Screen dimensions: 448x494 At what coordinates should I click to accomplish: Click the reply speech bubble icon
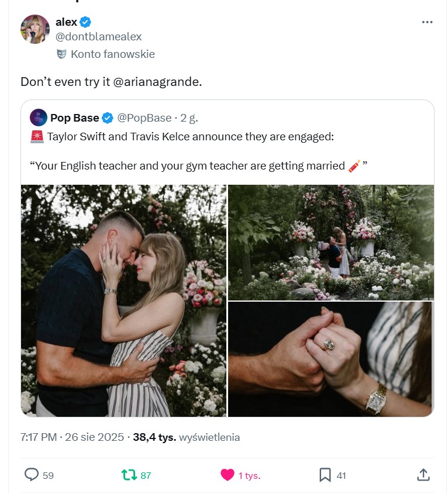[32, 475]
